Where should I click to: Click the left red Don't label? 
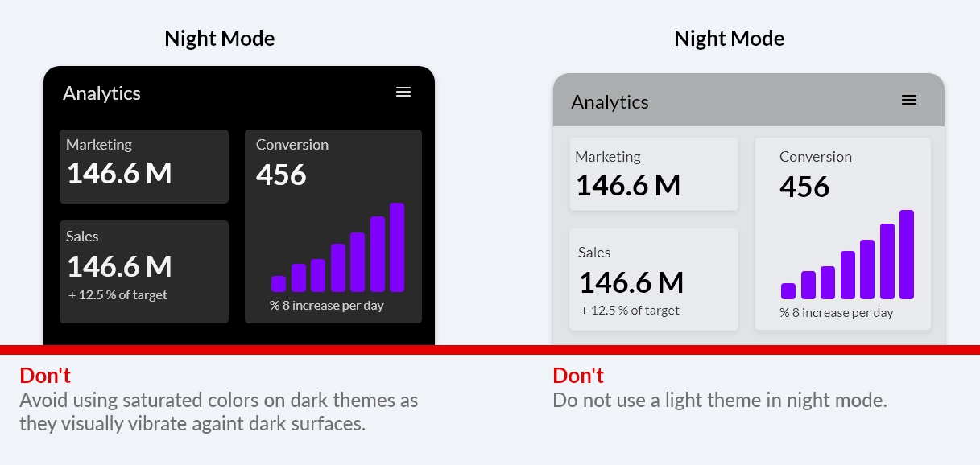pyautogui.click(x=45, y=376)
